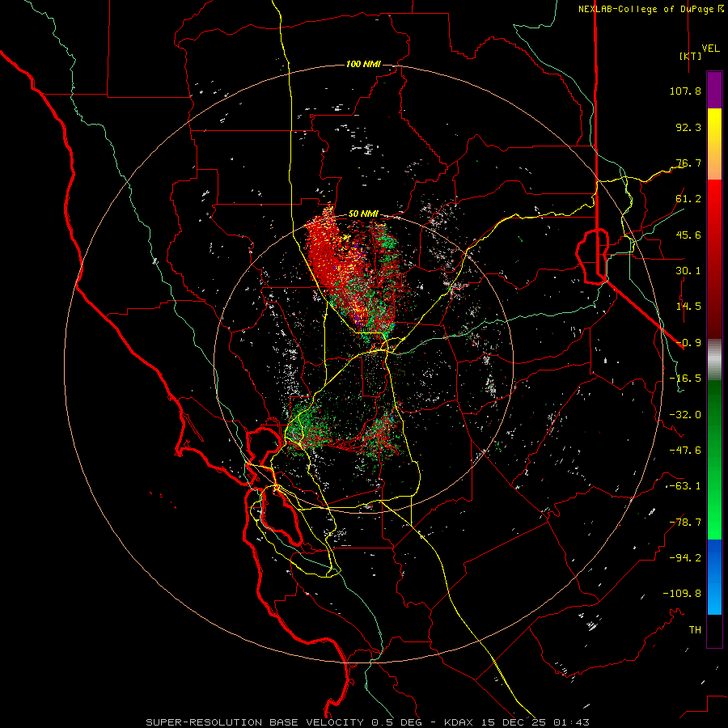Select the -32.0 velocity scale value
The image size is (728, 728).
click(x=685, y=415)
